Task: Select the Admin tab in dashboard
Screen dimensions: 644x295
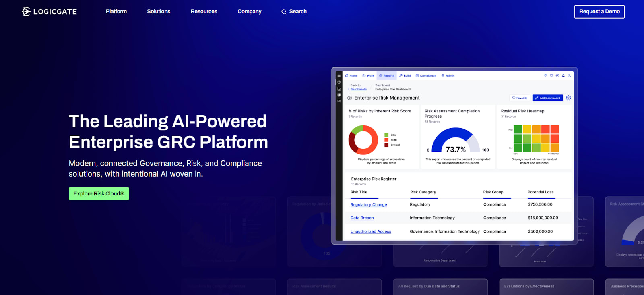Action: 448,75
